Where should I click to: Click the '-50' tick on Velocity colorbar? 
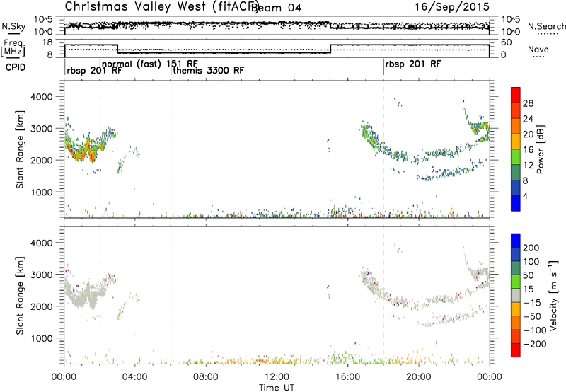(533, 316)
